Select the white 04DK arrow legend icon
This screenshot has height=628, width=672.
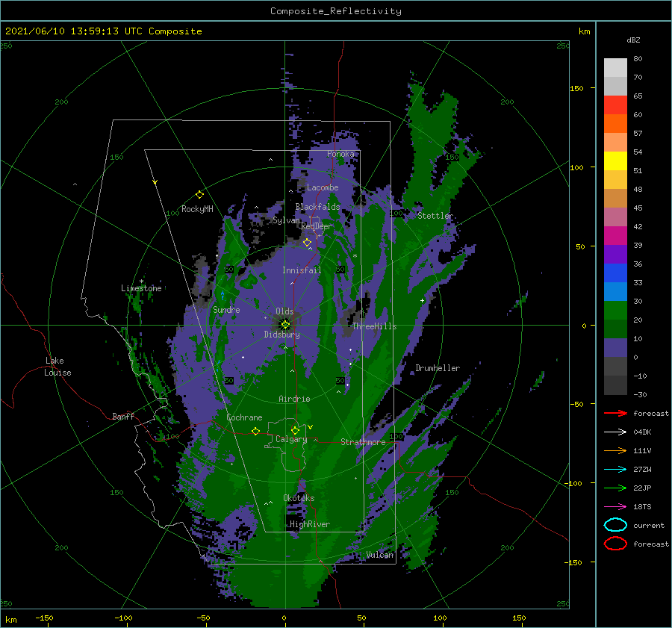(615, 432)
